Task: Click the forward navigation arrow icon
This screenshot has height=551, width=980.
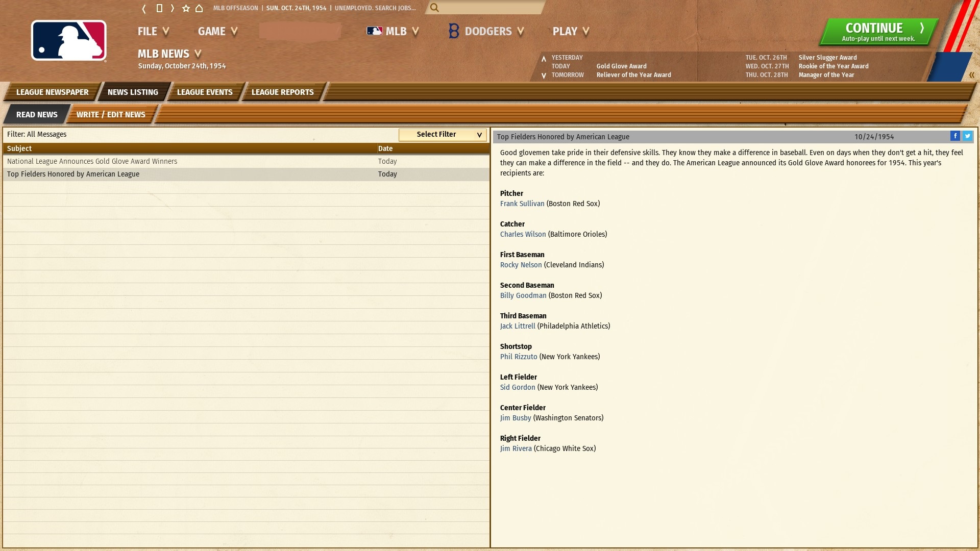Action: [x=173, y=8]
